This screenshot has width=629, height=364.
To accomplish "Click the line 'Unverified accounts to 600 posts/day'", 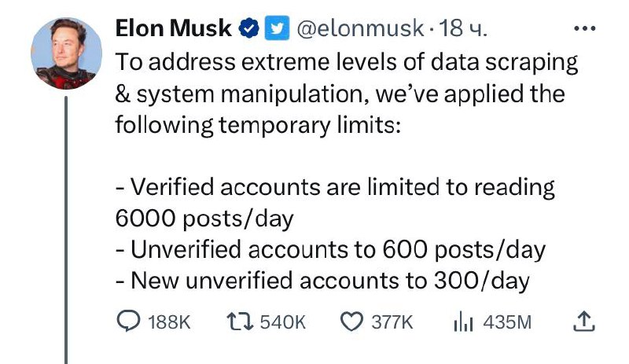I will 330,250.
